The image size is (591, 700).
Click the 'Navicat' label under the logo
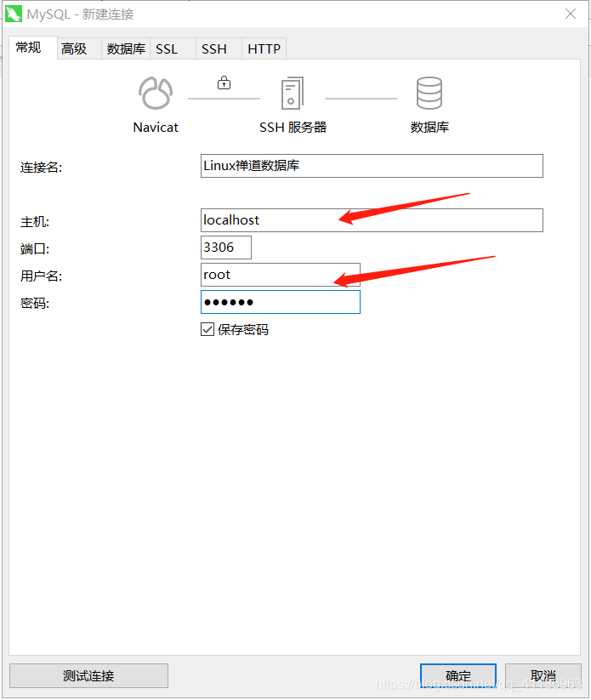[156, 128]
